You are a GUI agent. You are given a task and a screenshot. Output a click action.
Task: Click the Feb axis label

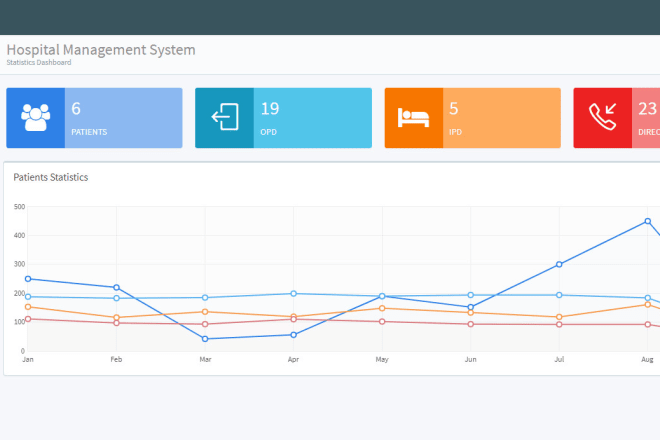117,359
